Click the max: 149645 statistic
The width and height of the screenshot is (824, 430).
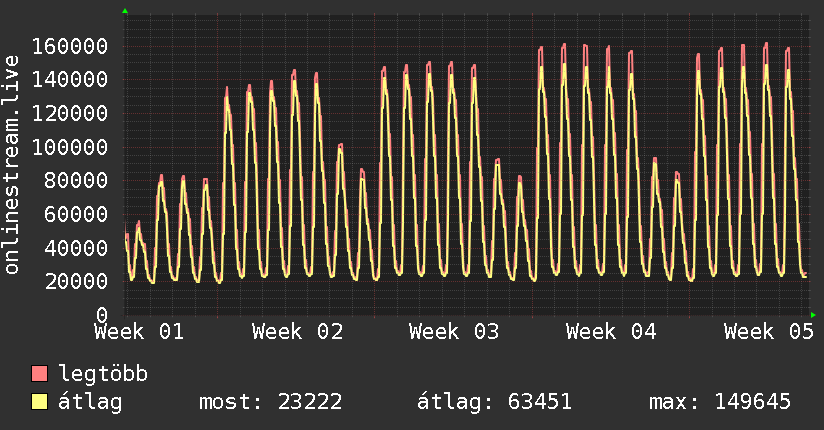click(x=720, y=402)
